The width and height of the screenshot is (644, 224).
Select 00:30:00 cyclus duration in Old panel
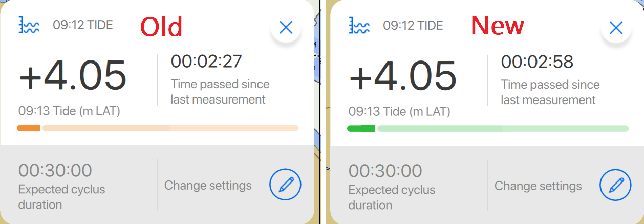point(55,170)
